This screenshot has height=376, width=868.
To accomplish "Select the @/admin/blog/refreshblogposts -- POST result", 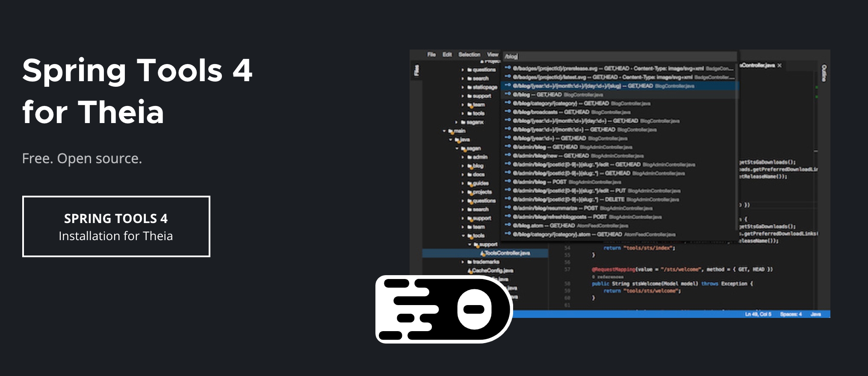I will (x=620, y=217).
